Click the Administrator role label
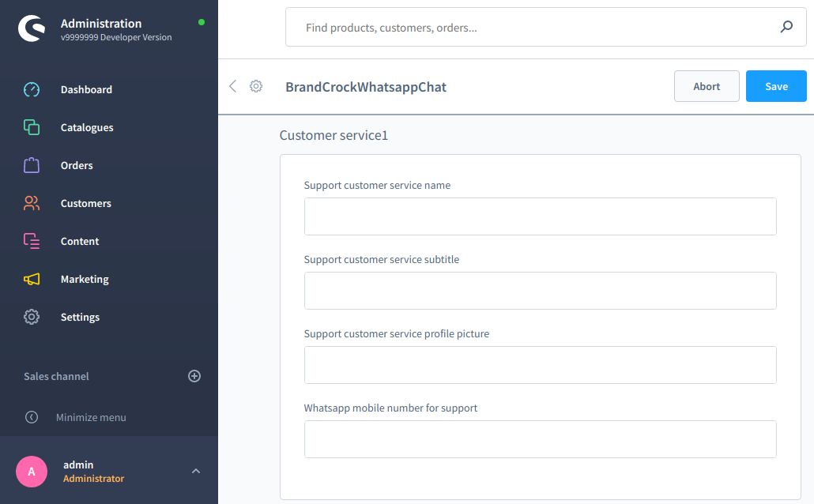This screenshot has height=504, width=814. coord(93,479)
